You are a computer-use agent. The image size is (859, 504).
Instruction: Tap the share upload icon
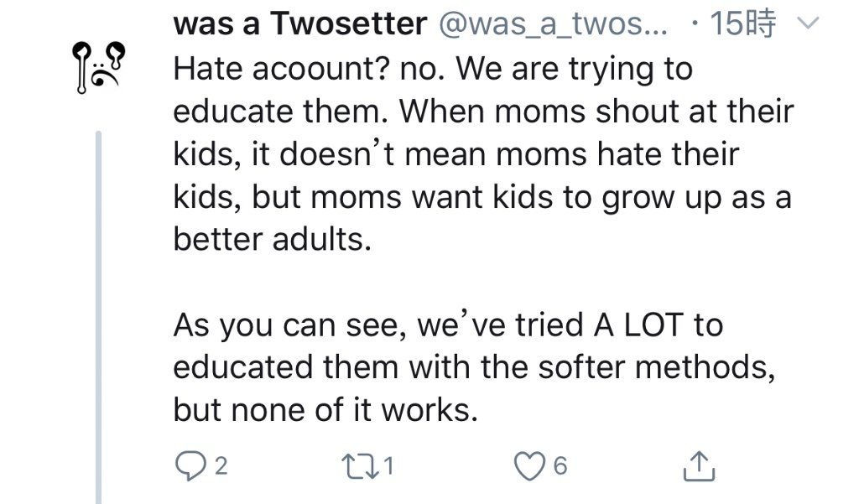coord(699,466)
